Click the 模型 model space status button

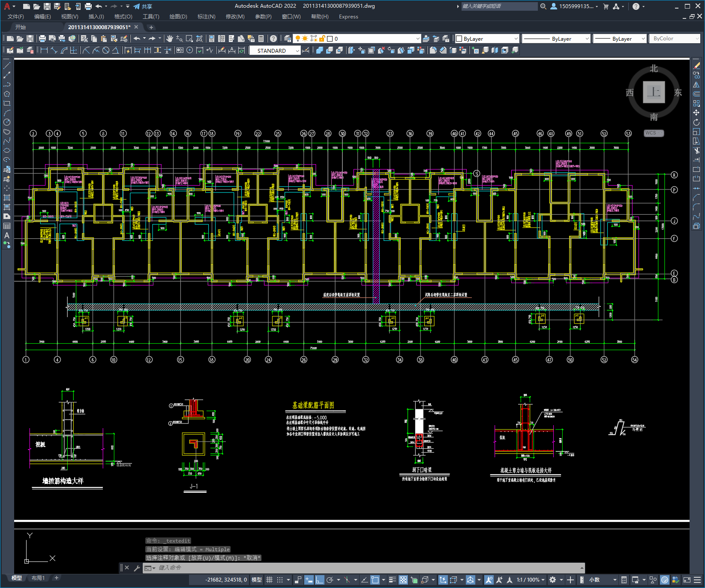[257, 580]
